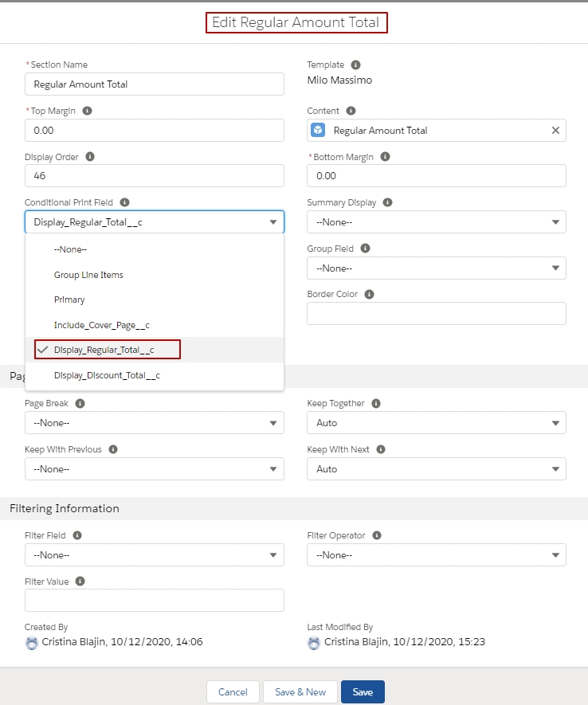Click the Border Color input field
The width and height of the screenshot is (588, 705).
click(x=436, y=313)
